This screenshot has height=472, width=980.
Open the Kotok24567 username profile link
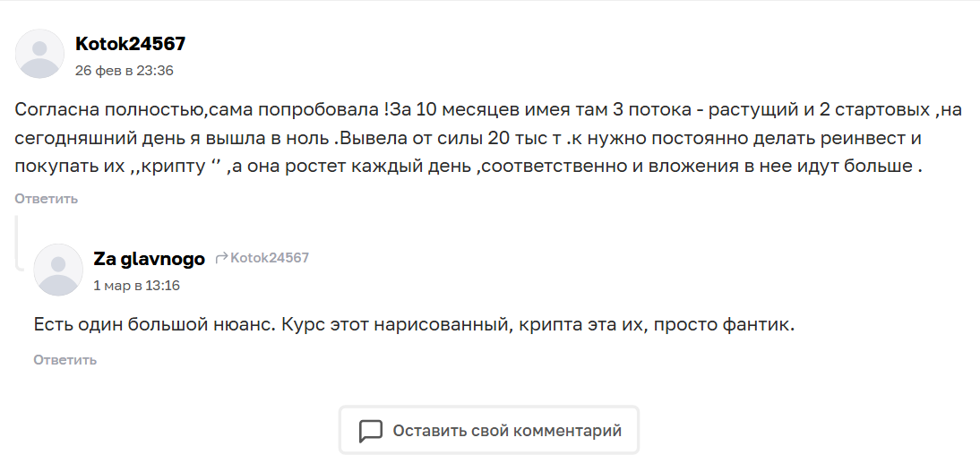point(131,44)
